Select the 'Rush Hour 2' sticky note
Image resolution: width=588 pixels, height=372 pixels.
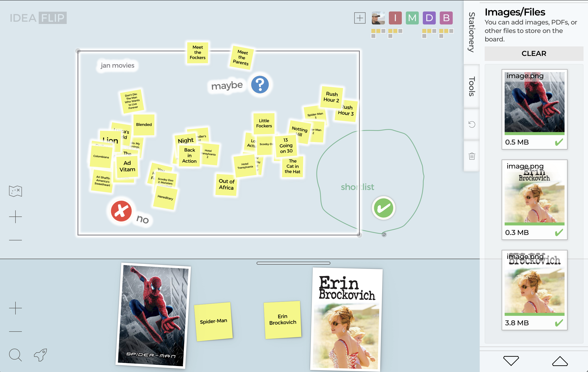[x=331, y=97]
